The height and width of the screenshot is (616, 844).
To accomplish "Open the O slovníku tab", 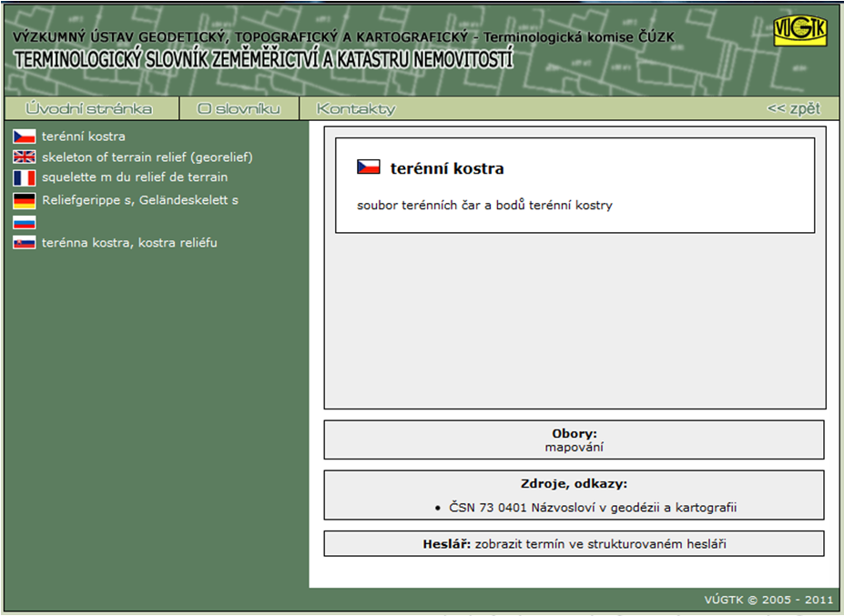I will [239, 108].
